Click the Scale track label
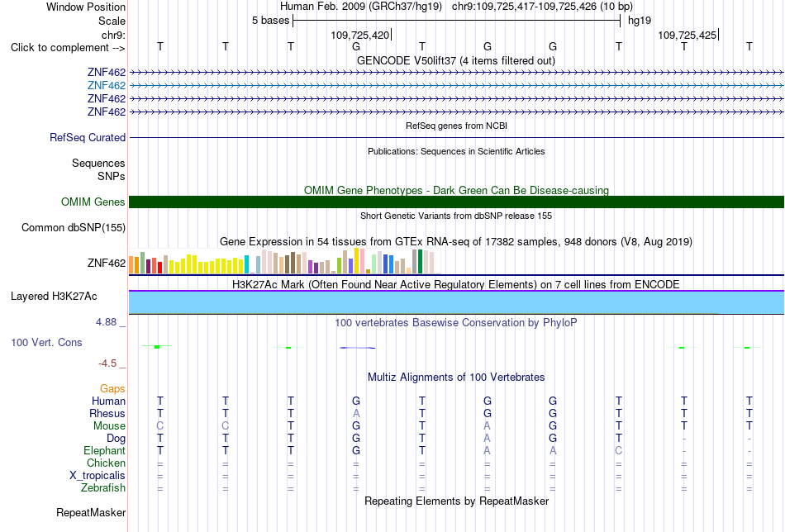Screen dimensions: 785x532 pyautogui.click(x=112, y=21)
